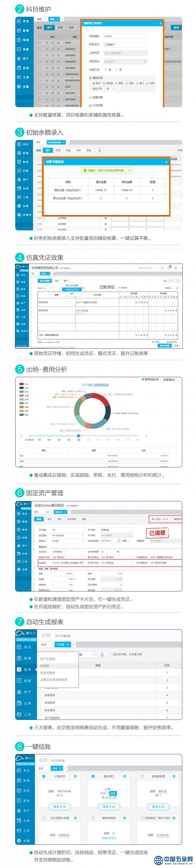The width and height of the screenshot is (196, 868).
Task: Toggle the 数量核算 checkbox
Action: (90, 97)
